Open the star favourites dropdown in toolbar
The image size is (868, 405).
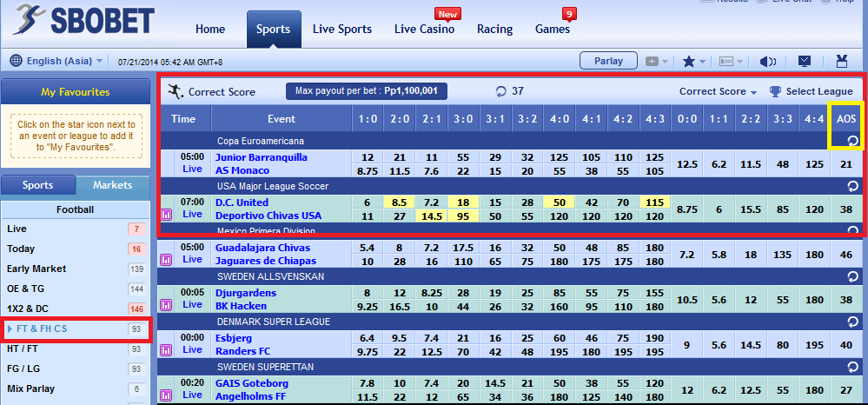(x=693, y=62)
